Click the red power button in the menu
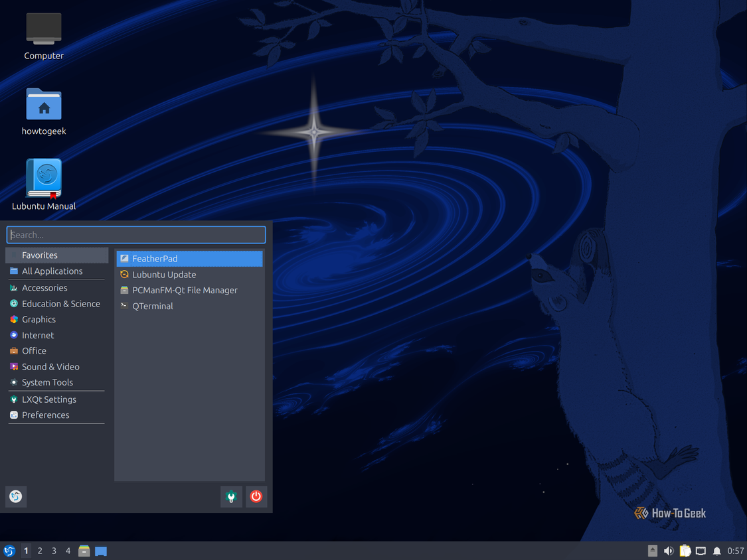Screen dimensions: 747x560 256,497
